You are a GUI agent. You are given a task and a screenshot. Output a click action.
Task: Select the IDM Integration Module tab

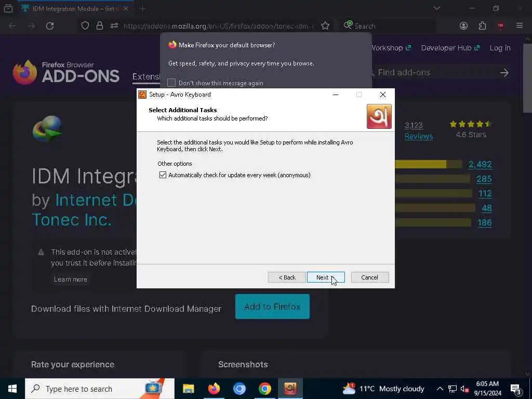75,8
